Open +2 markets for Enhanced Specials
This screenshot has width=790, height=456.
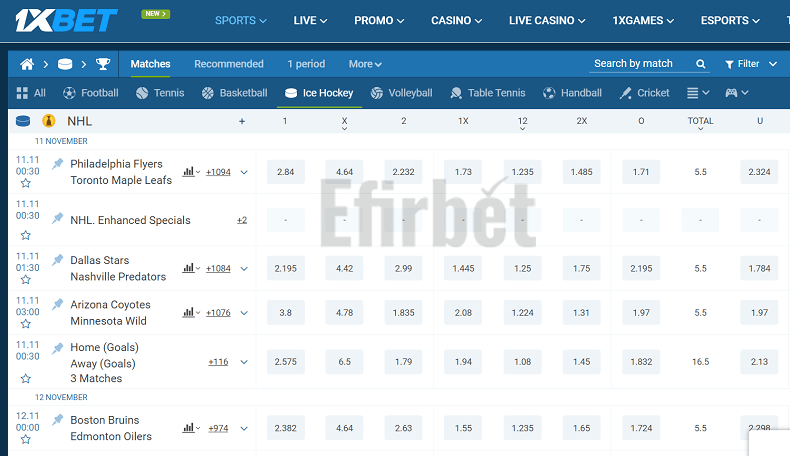(242, 220)
